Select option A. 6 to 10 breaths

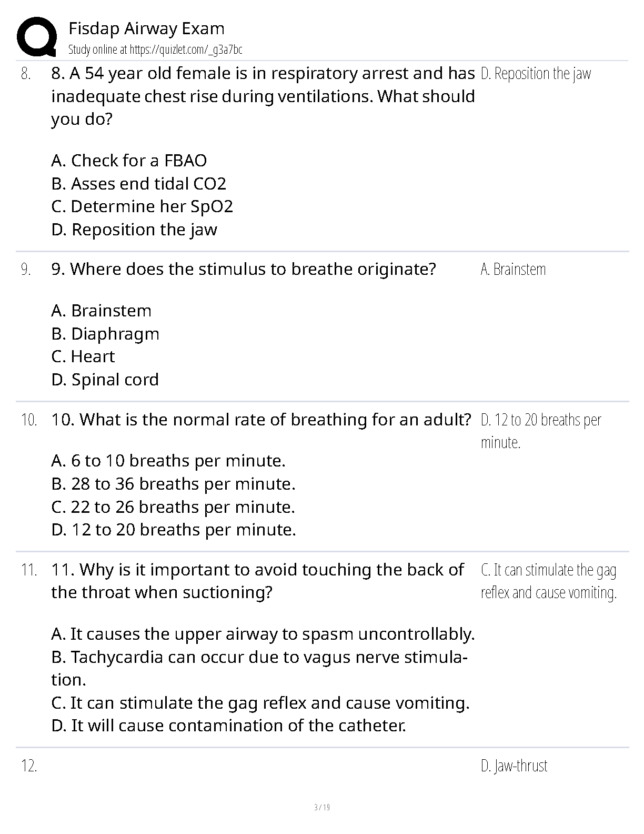point(168,461)
